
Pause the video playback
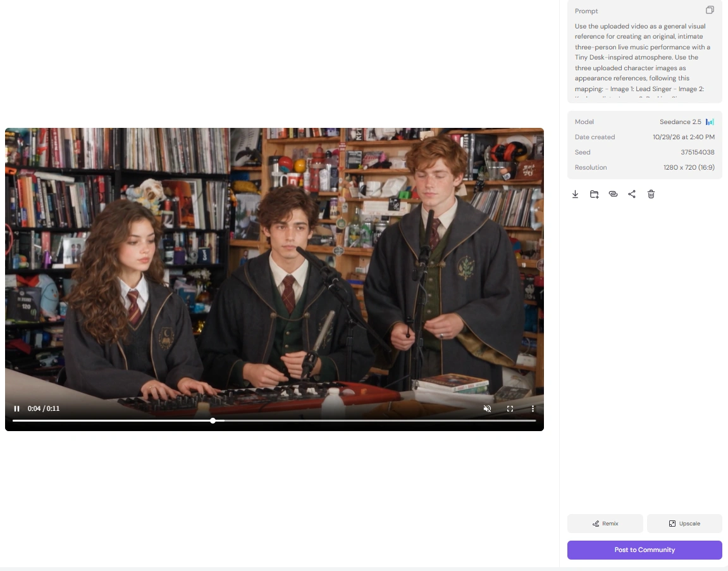[16, 409]
